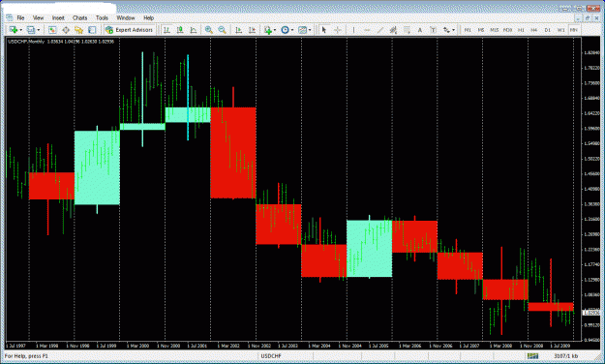Show the Data Window panel

(66, 30)
